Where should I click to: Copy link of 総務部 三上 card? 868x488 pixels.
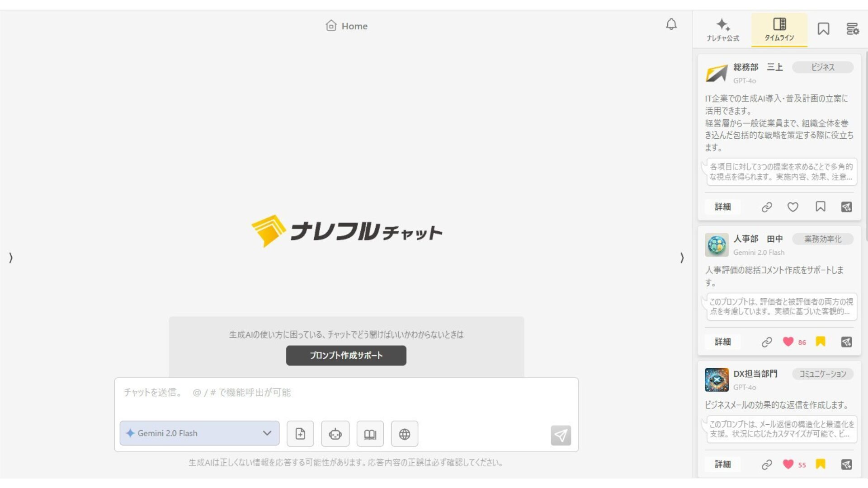(x=767, y=207)
